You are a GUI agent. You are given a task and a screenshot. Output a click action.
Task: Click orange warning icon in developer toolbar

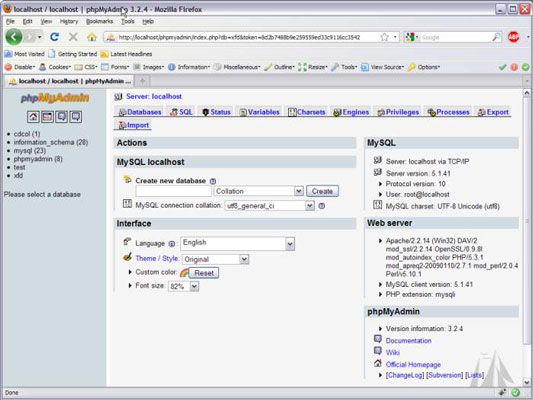point(514,67)
